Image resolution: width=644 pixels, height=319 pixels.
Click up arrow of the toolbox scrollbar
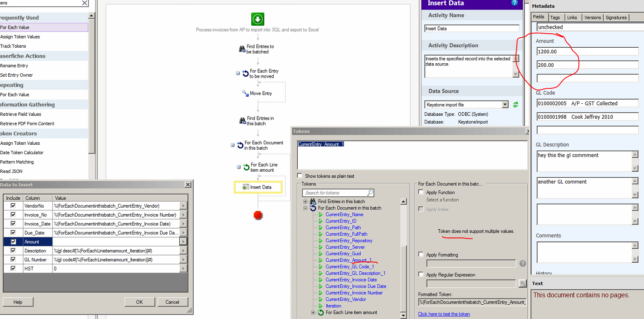tap(91, 16)
